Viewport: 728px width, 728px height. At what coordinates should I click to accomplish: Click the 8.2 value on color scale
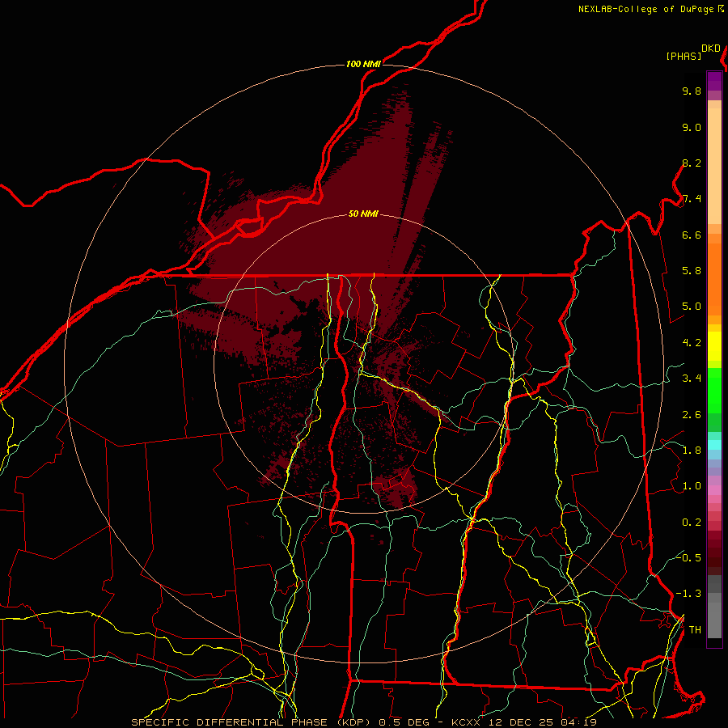click(692, 163)
